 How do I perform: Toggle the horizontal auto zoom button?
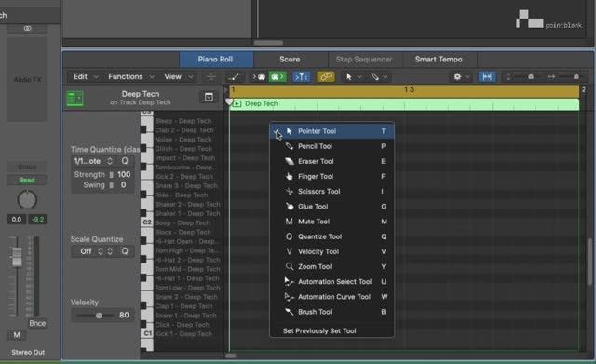click(487, 77)
